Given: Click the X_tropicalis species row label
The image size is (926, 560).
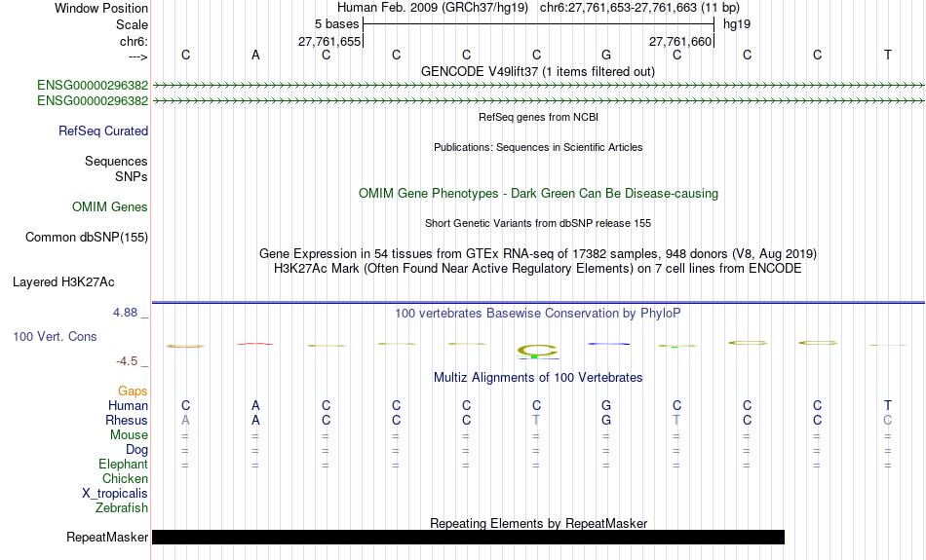Looking at the screenshot, I should (x=115, y=494).
